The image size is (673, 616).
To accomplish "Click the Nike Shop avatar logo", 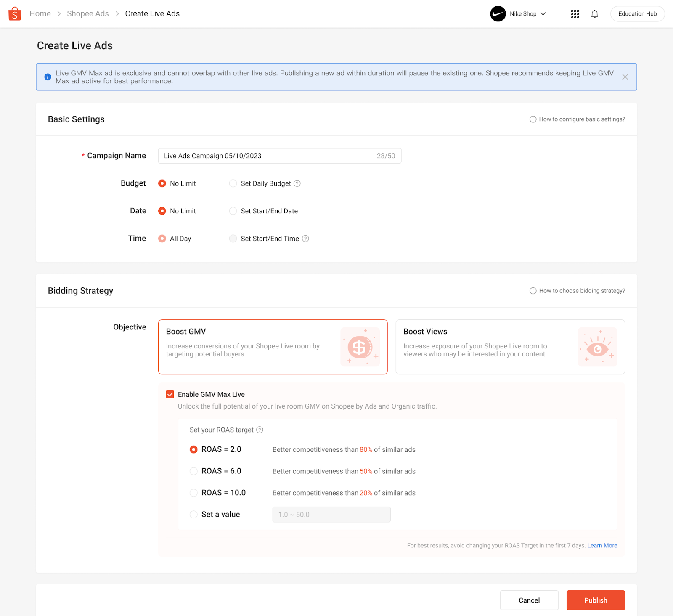I will click(x=498, y=14).
